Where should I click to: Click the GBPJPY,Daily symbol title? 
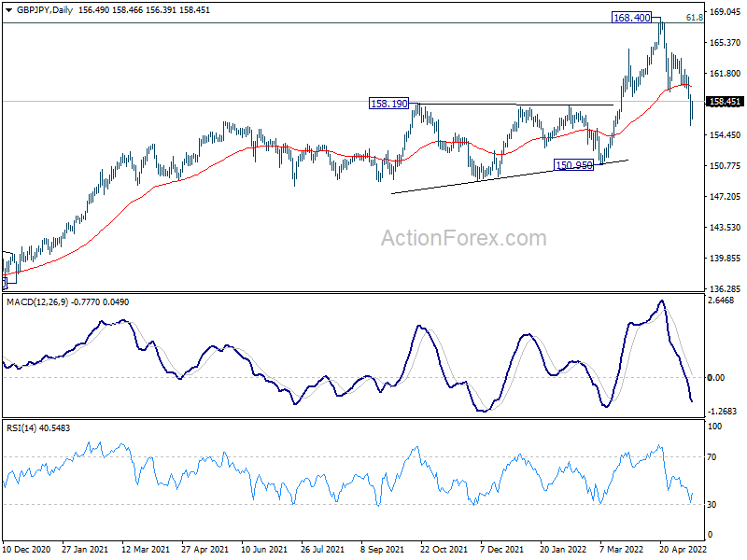coord(44,10)
